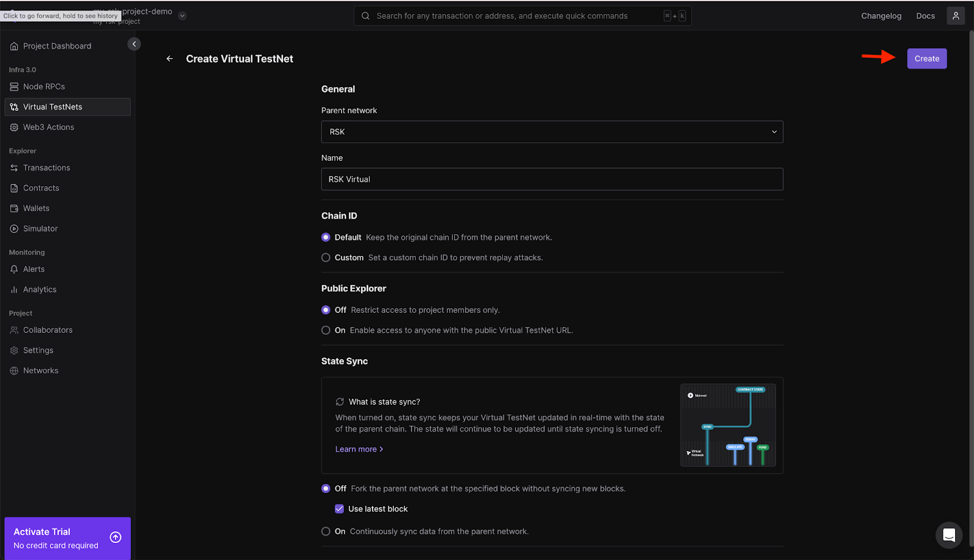This screenshot has width=974, height=560.
Task: Click the Activate Trial arrow icon
Action: point(116,537)
